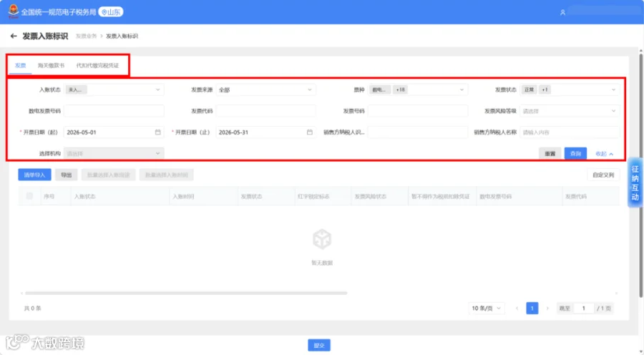Expand the 发票状态 dropdown

click(570, 89)
